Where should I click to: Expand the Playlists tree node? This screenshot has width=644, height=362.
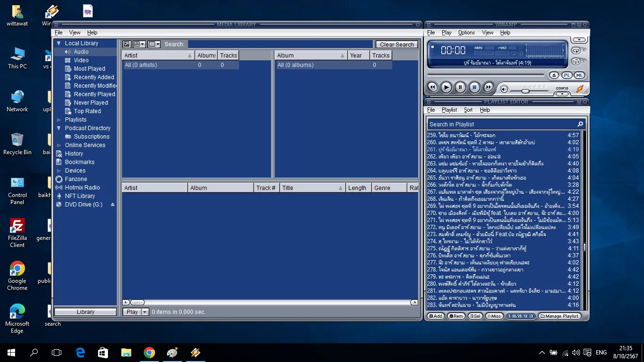coord(59,120)
